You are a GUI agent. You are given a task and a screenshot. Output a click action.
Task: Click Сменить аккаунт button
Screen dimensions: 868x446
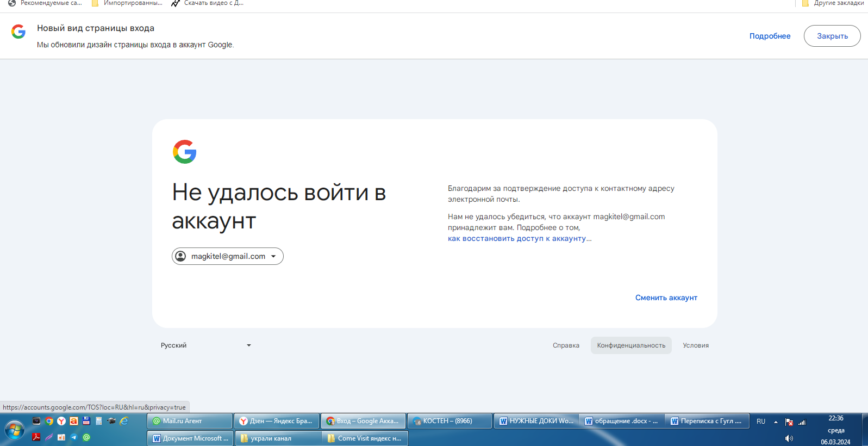pos(666,298)
